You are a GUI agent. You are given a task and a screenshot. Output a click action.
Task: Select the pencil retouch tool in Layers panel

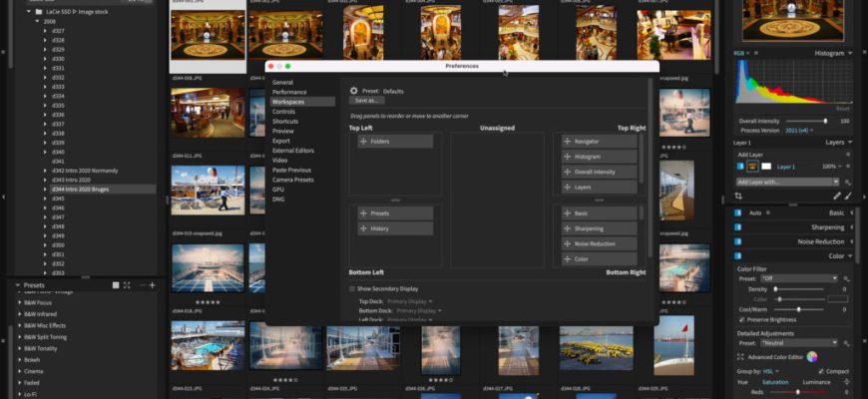click(837, 196)
